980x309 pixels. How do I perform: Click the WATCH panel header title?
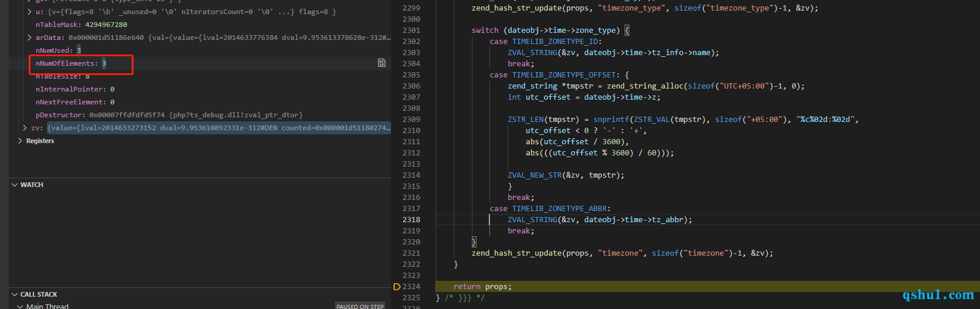[x=32, y=185]
